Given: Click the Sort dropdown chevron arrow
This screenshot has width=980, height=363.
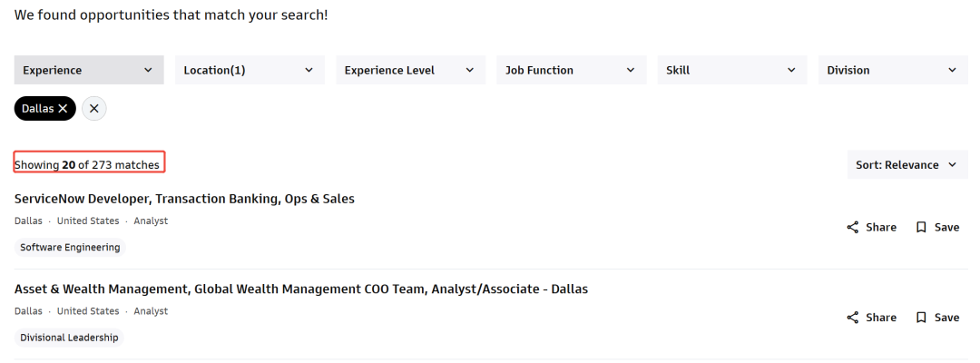Looking at the screenshot, I should click(x=953, y=165).
